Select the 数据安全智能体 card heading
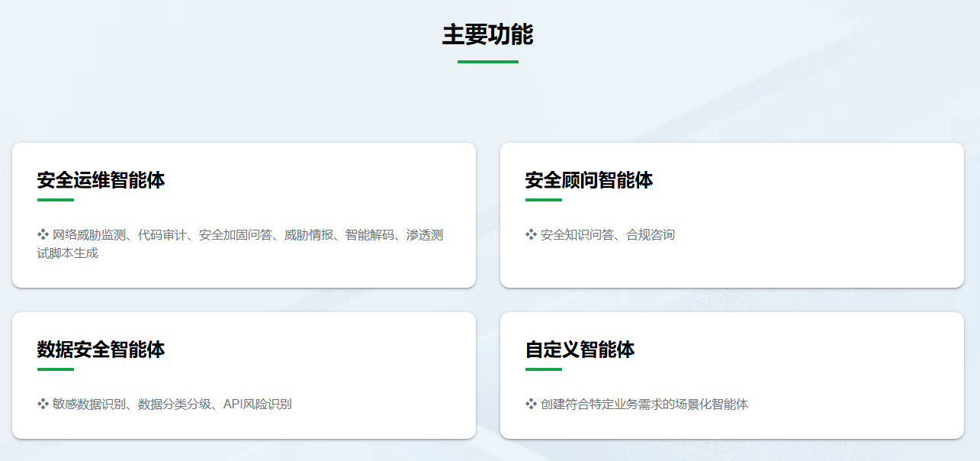This screenshot has width=980, height=461. point(101,350)
